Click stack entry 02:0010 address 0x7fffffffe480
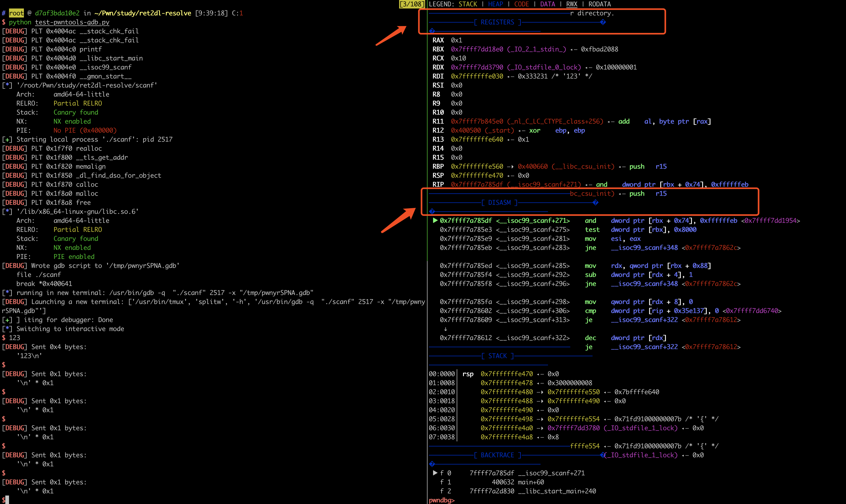Image resolution: width=846 pixels, height=504 pixels. (507, 392)
